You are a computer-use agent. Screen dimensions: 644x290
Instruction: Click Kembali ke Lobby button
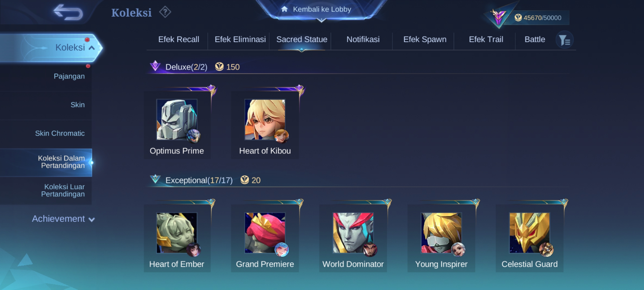click(x=321, y=9)
